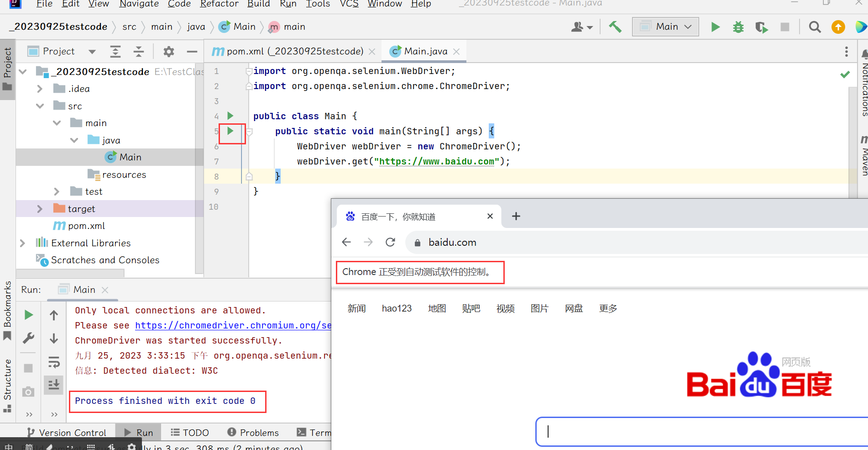Open the Refactor menu
The width and height of the screenshot is (868, 450).
pos(219,4)
